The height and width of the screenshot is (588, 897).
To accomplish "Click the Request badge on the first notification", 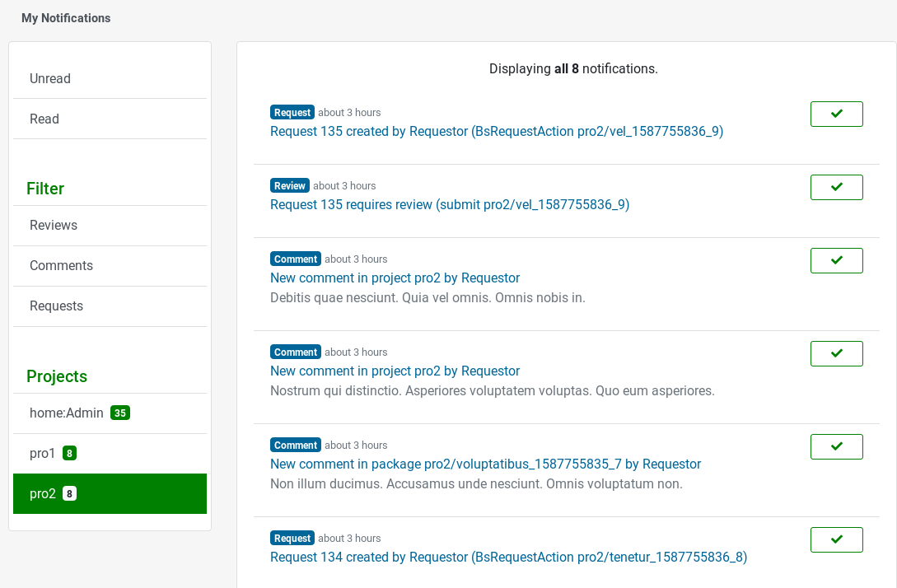I will click(x=292, y=112).
